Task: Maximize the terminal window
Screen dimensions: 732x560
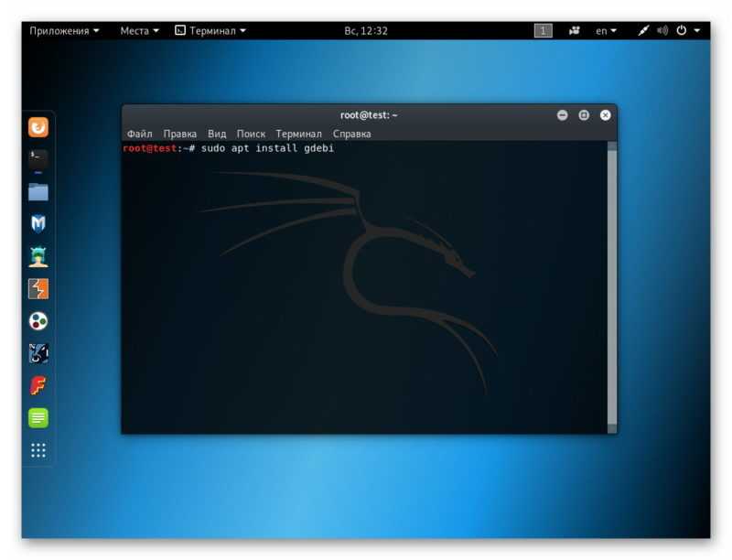Action: 584,114
